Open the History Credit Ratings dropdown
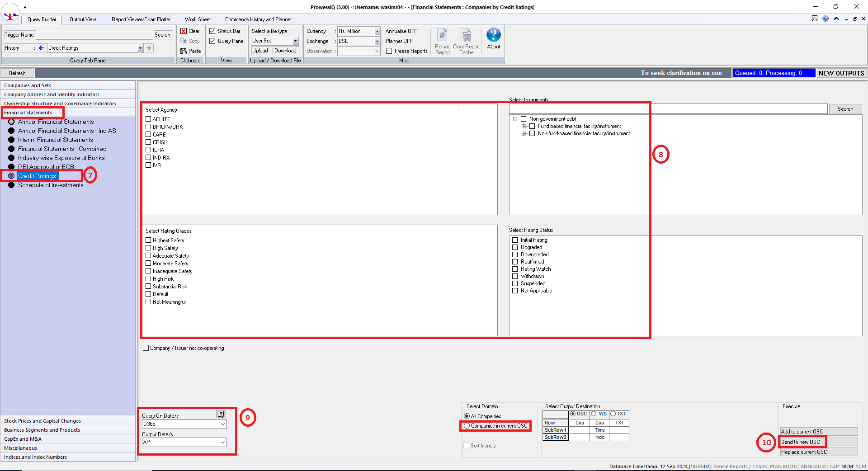This screenshot has height=471, width=868. (140, 48)
